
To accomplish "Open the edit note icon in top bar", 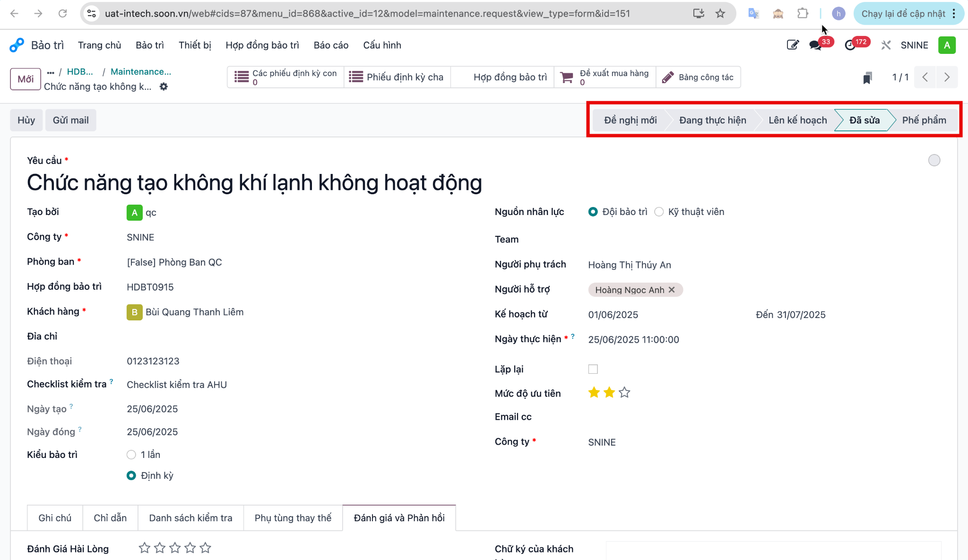I will (x=793, y=45).
